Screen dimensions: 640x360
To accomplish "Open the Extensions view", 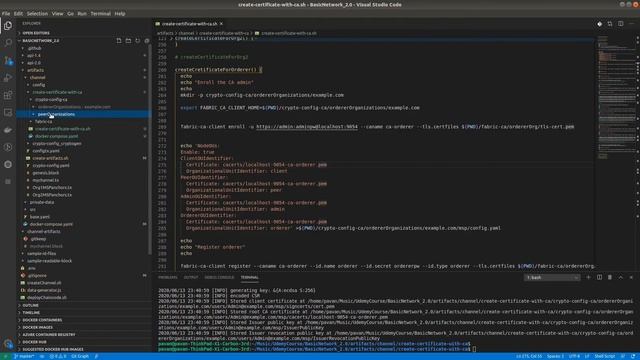I will click(x=8, y=95).
